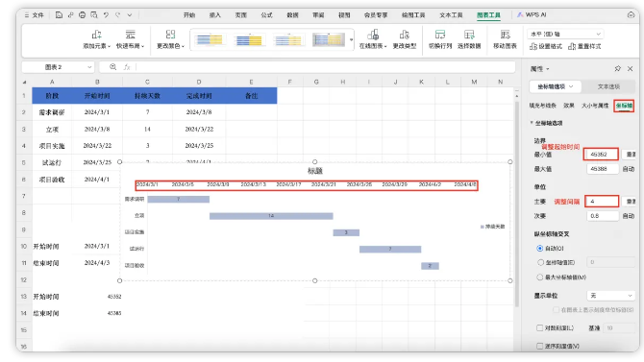This screenshot has width=644, height=362.
Task: Click the Undo arrow icon
Action: (x=106, y=14)
